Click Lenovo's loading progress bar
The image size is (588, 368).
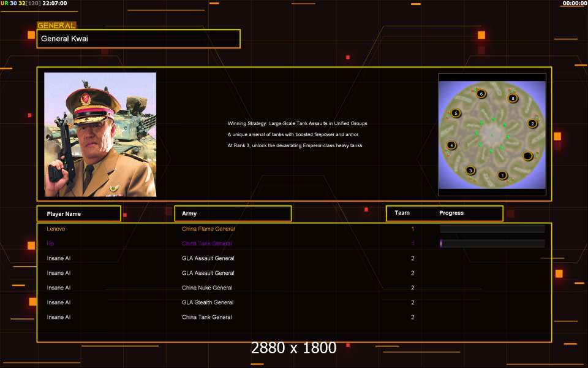(492, 229)
